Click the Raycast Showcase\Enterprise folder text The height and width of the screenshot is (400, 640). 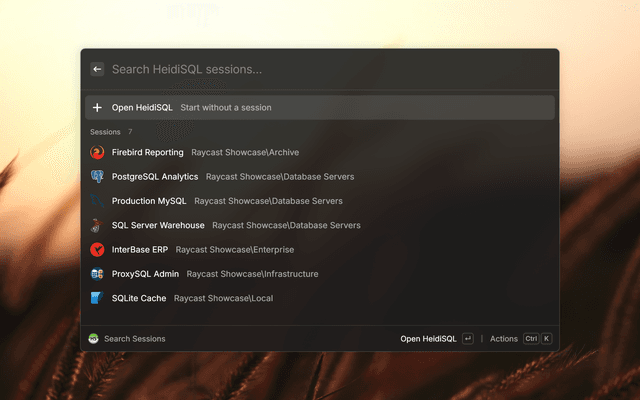(235, 249)
